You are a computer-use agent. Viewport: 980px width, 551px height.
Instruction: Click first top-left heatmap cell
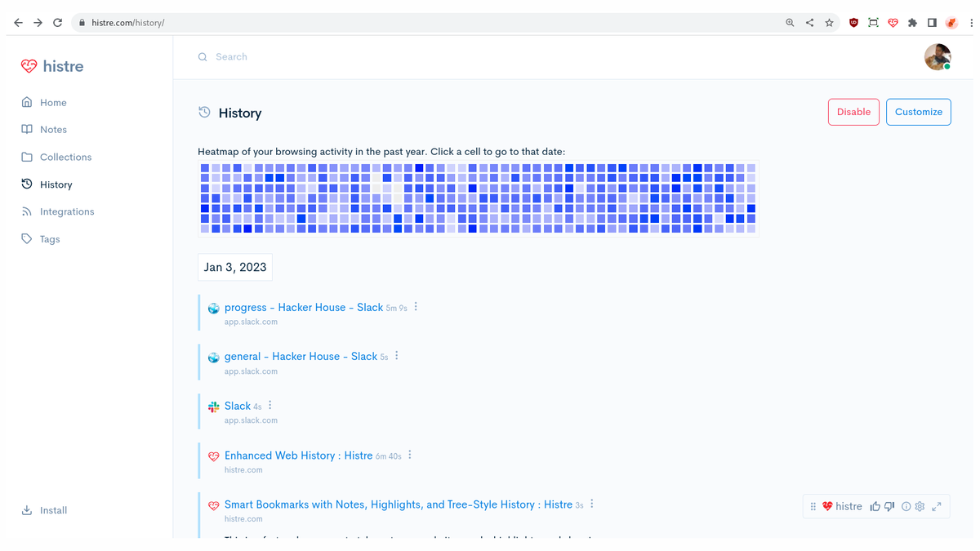pyautogui.click(x=205, y=167)
